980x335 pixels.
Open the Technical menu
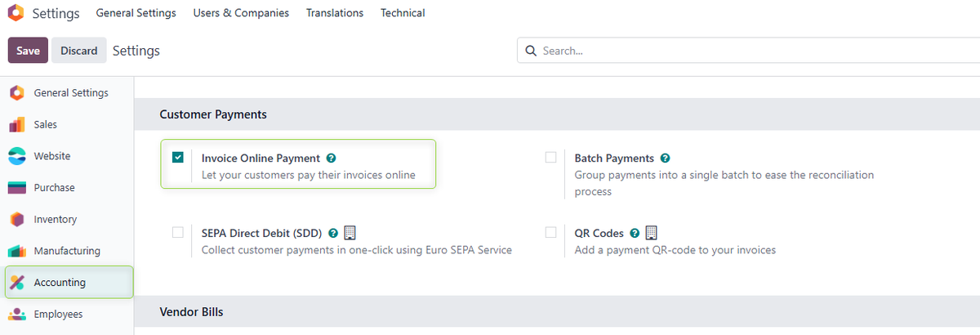[x=403, y=13]
